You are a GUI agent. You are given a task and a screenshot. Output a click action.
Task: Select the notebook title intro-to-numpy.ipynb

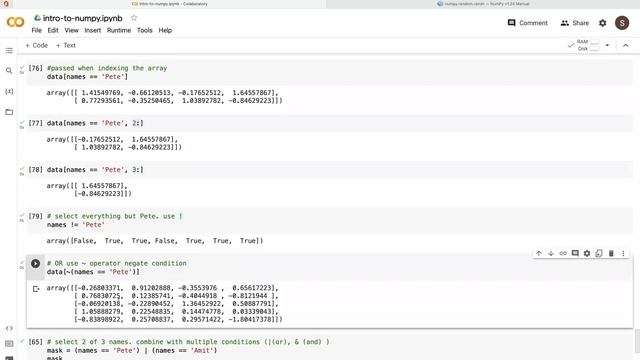pyautogui.click(x=82, y=18)
